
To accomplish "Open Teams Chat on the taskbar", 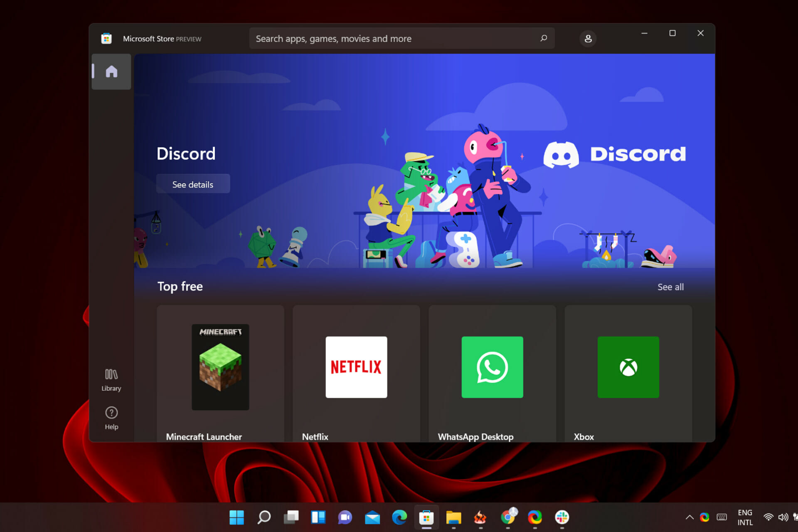I will tap(345, 517).
